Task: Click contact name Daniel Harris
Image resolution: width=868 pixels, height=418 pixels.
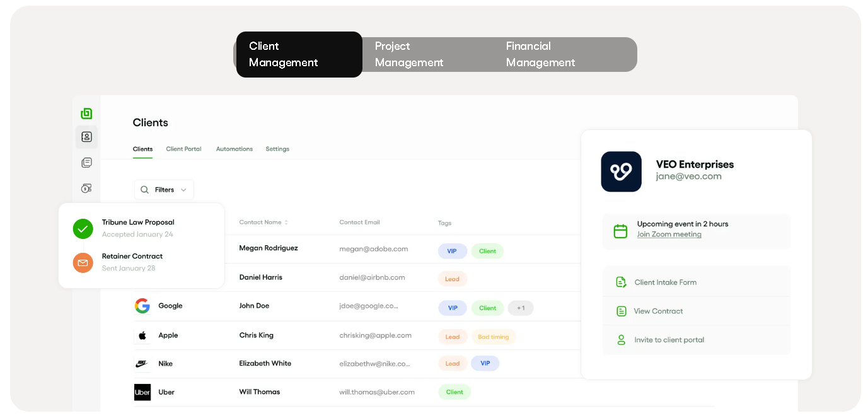Action: tap(261, 277)
